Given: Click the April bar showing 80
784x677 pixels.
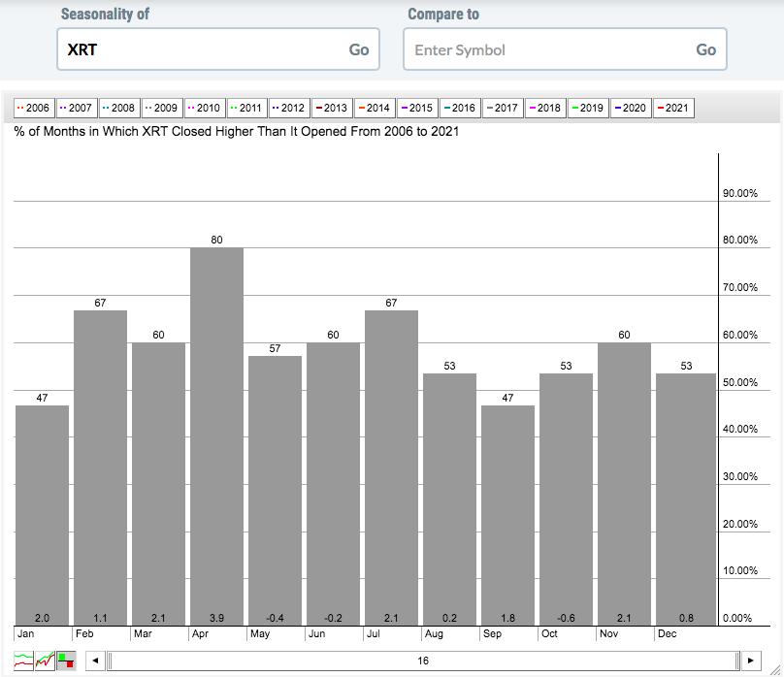Looking at the screenshot, I should [216, 436].
